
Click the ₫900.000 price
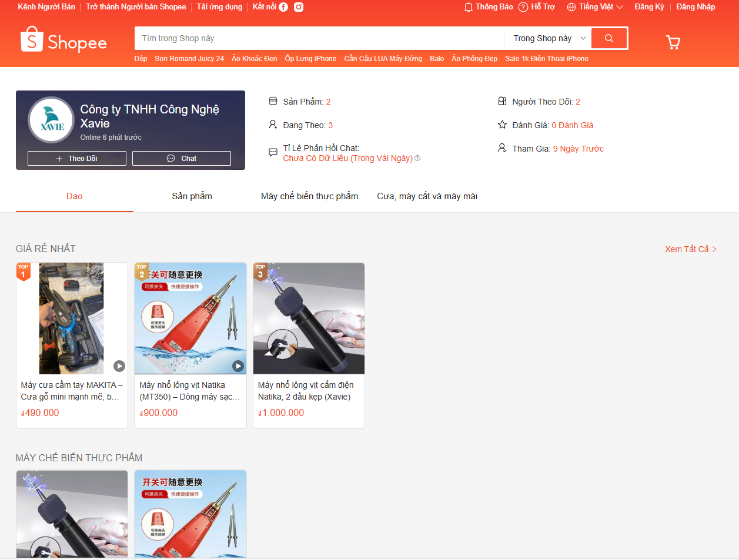(x=159, y=413)
